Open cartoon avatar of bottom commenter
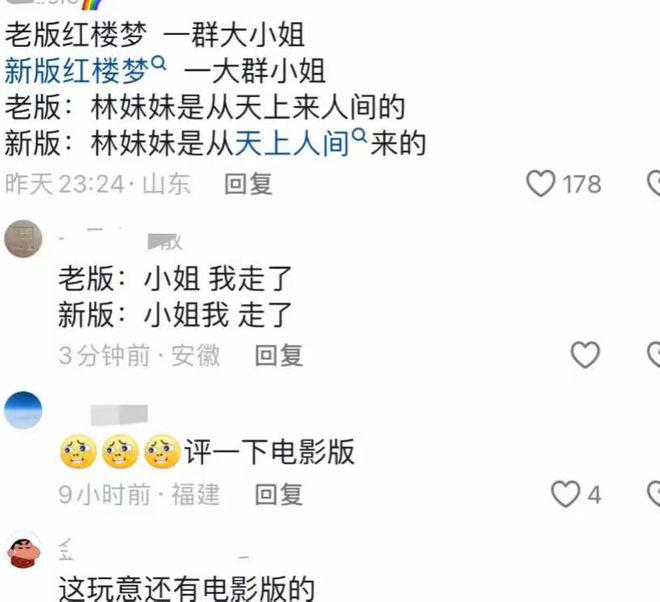The image size is (660, 602). click(x=24, y=550)
